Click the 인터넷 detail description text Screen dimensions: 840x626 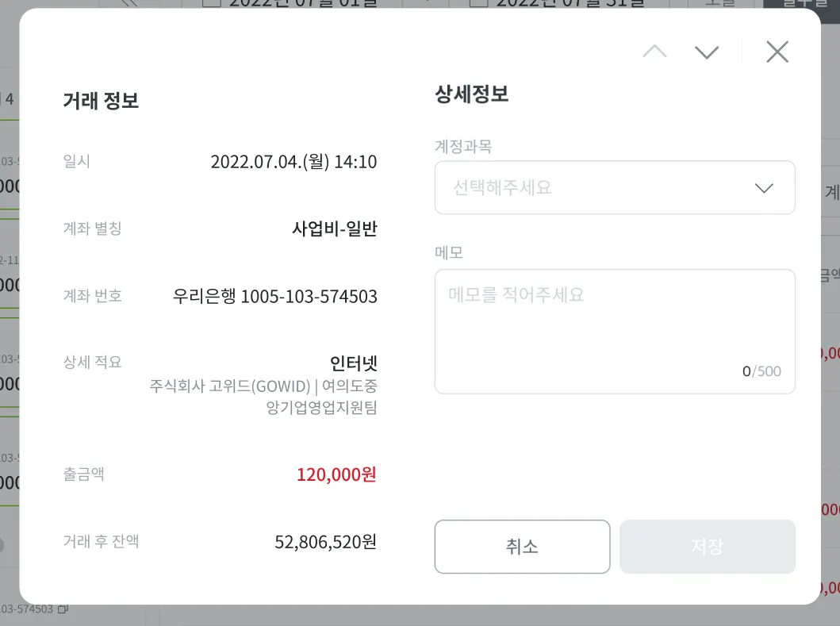pos(354,363)
